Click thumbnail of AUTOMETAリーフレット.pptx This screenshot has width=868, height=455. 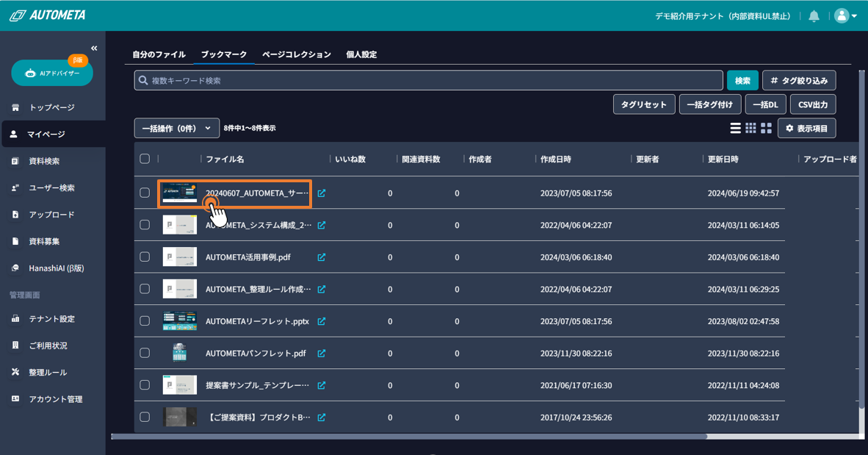click(179, 321)
